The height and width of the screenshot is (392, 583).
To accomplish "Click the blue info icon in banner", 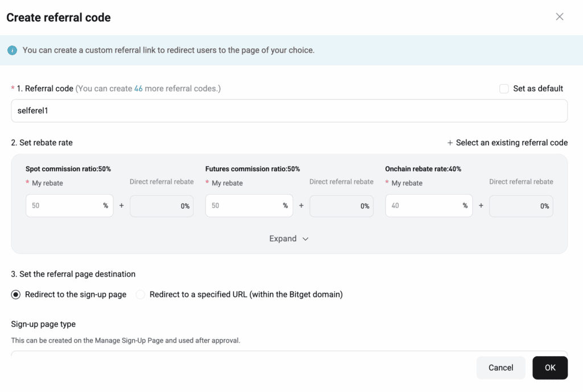I will click(x=12, y=51).
